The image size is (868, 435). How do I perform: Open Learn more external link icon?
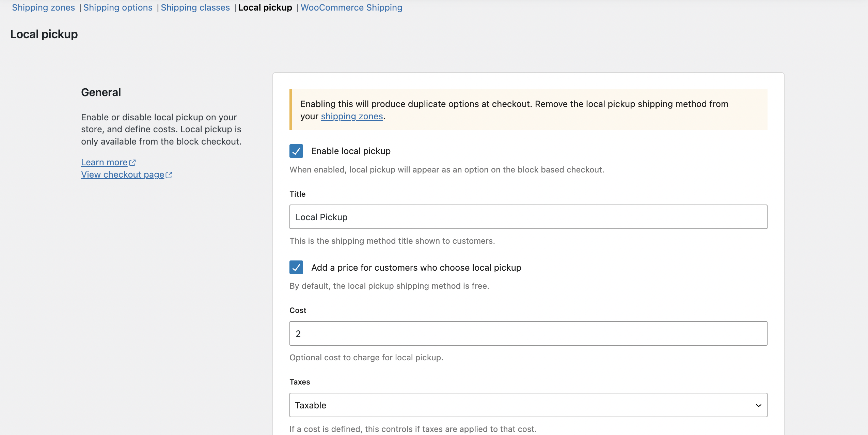point(133,163)
